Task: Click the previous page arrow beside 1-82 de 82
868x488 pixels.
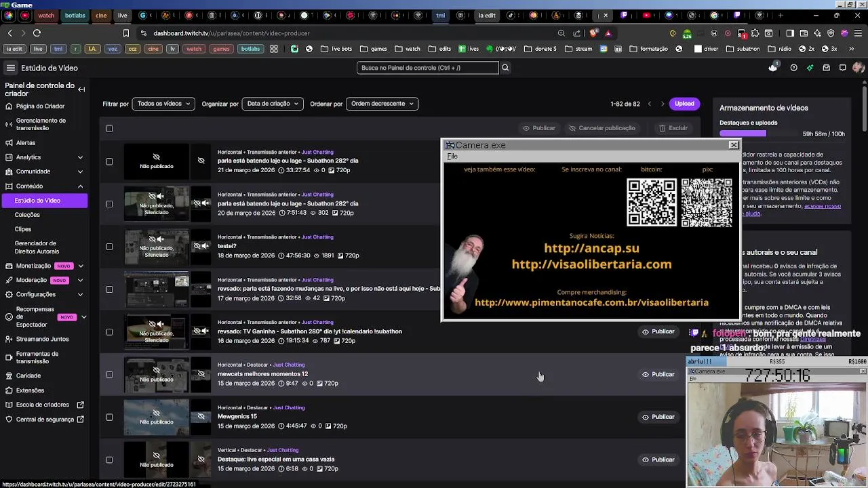Action: click(x=649, y=104)
